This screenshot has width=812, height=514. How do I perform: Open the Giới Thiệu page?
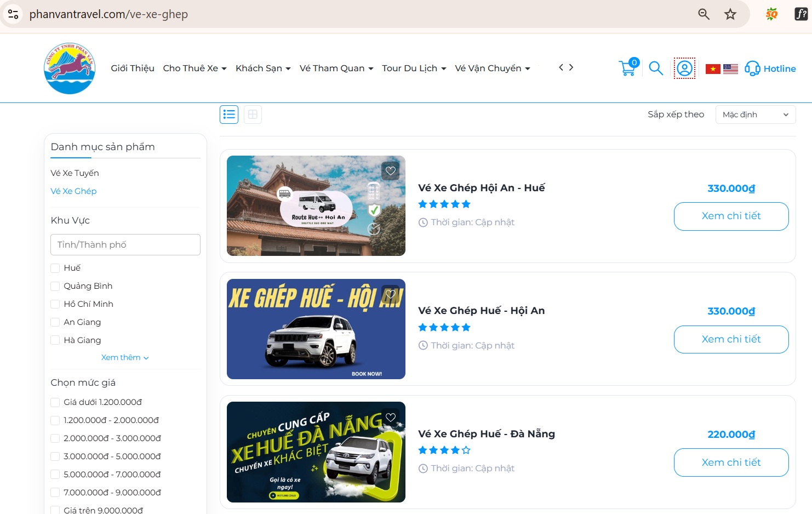[133, 68]
